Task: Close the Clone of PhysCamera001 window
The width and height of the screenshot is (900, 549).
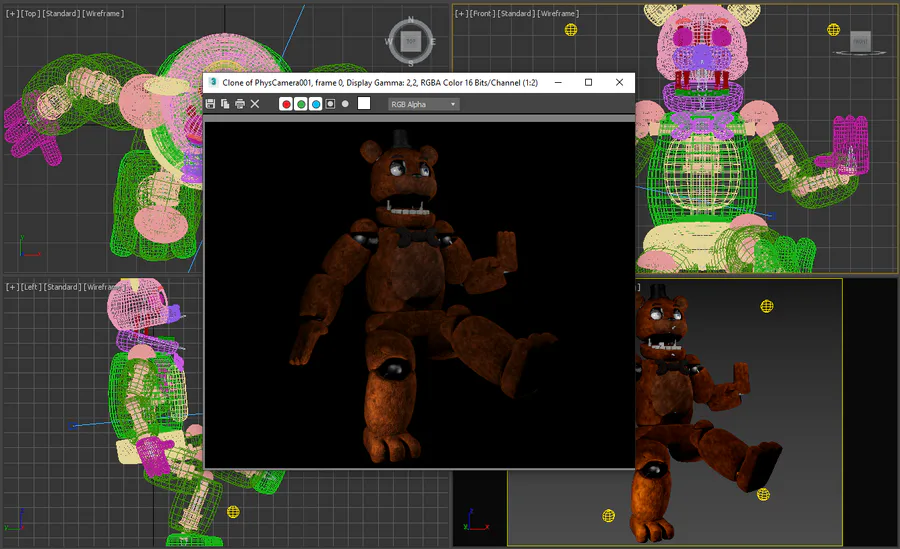Action: (x=619, y=82)
